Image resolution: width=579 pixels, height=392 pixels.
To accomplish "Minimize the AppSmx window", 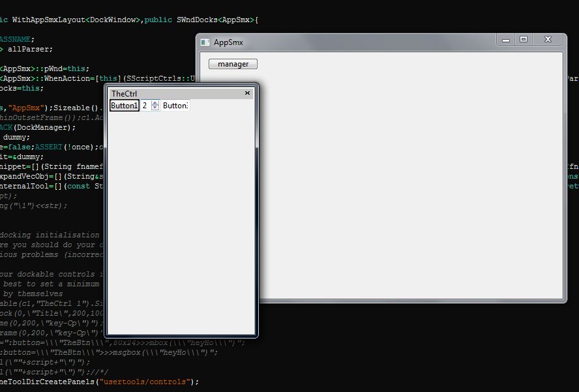I will 505,40.
